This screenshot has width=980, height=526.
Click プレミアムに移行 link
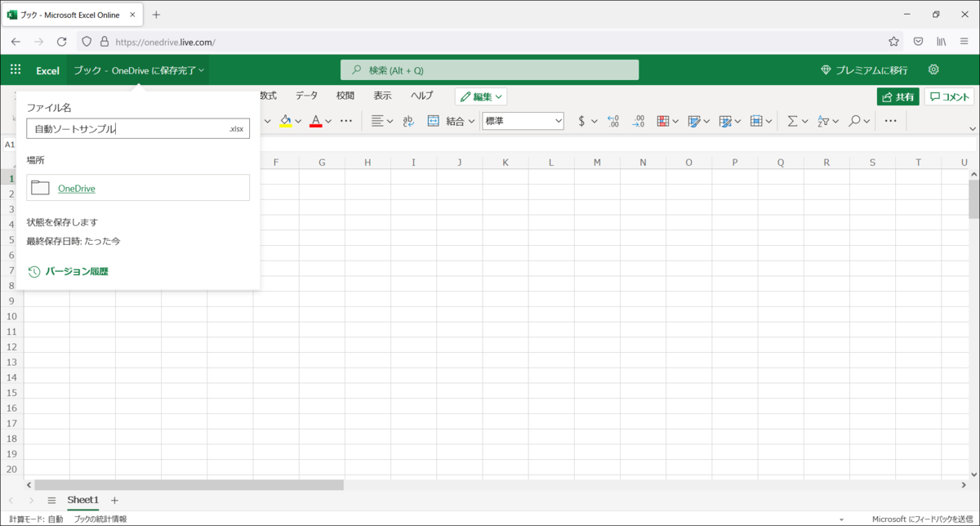pos(871,70)
